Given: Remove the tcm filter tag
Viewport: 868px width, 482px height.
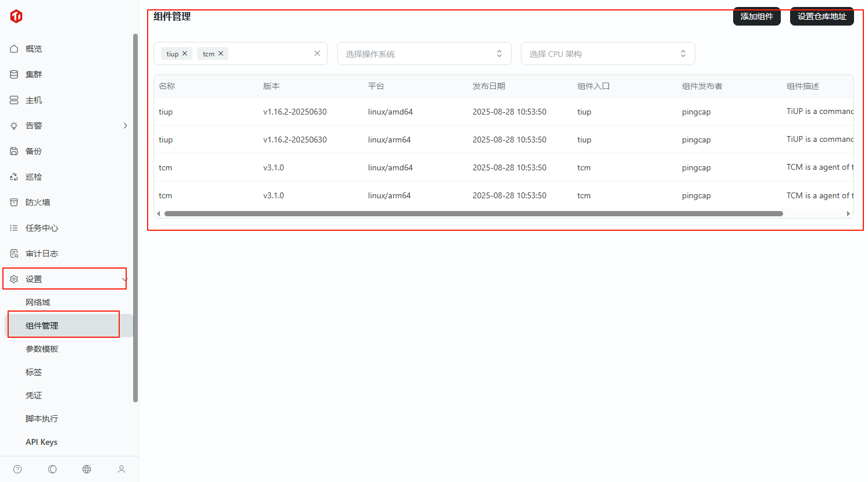Looking at the screenshot, I should click(x=221, y=53).
